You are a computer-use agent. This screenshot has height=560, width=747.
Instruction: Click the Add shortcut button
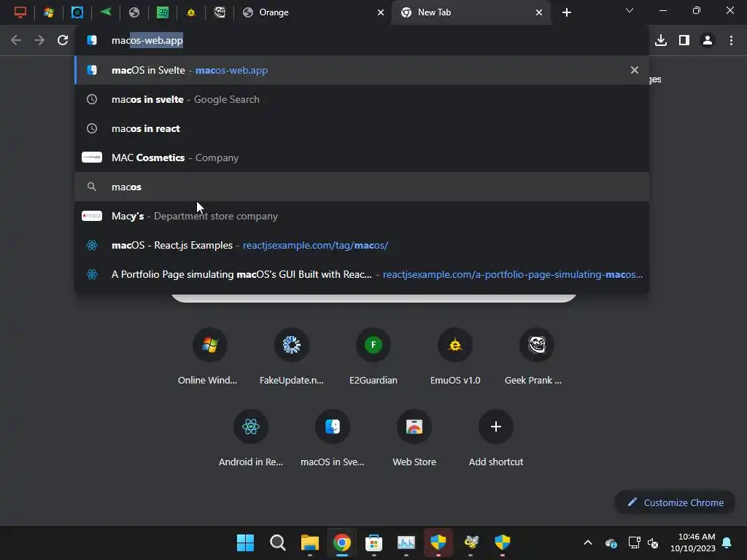pos(496,437)
